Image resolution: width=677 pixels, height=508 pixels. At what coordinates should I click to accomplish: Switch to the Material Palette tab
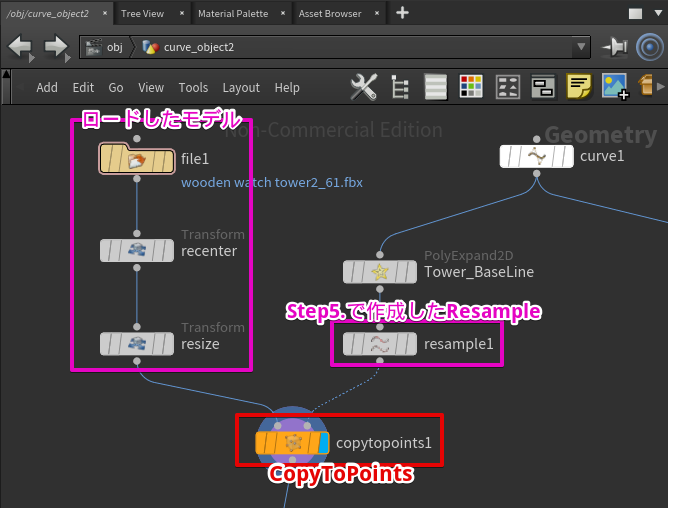pos(233,13)
